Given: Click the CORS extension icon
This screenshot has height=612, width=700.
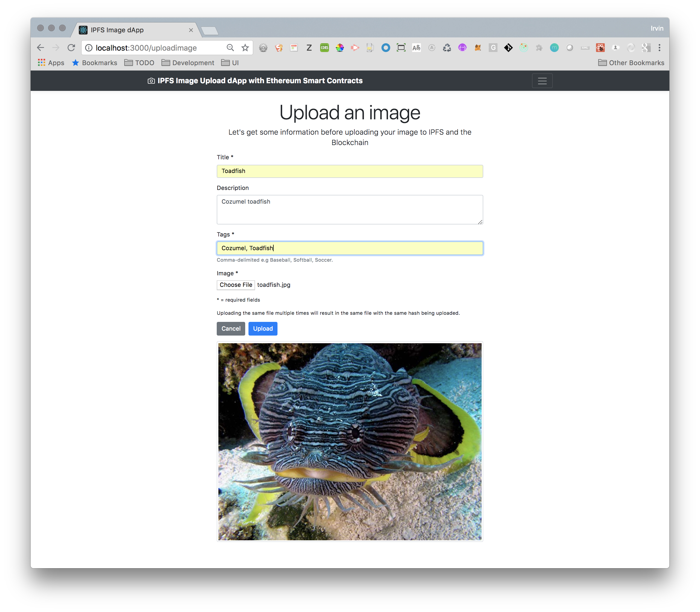Looking at the screenshot, I should click(324, 48).
